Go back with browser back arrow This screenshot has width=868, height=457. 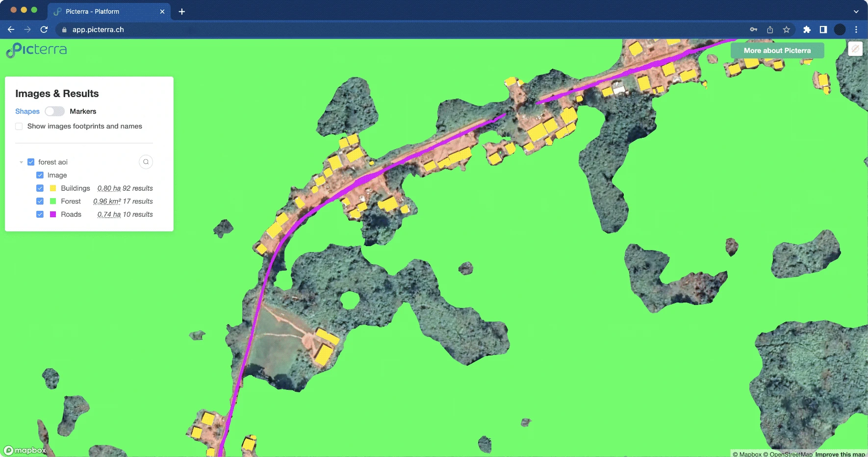pyautogui.click(x=11, y=29)
